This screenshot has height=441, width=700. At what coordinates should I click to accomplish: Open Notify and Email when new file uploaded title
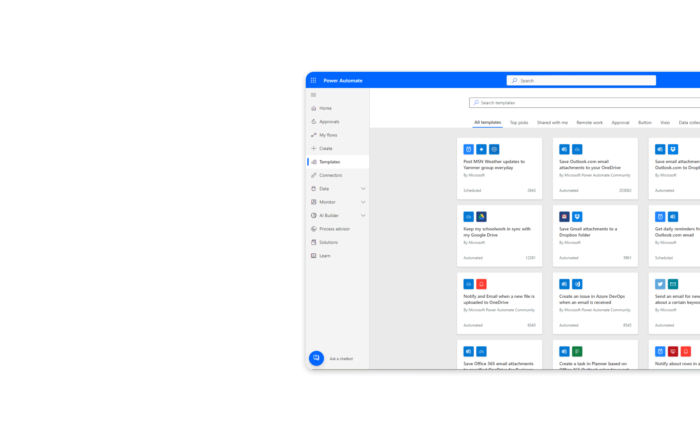tap(499, 299)
